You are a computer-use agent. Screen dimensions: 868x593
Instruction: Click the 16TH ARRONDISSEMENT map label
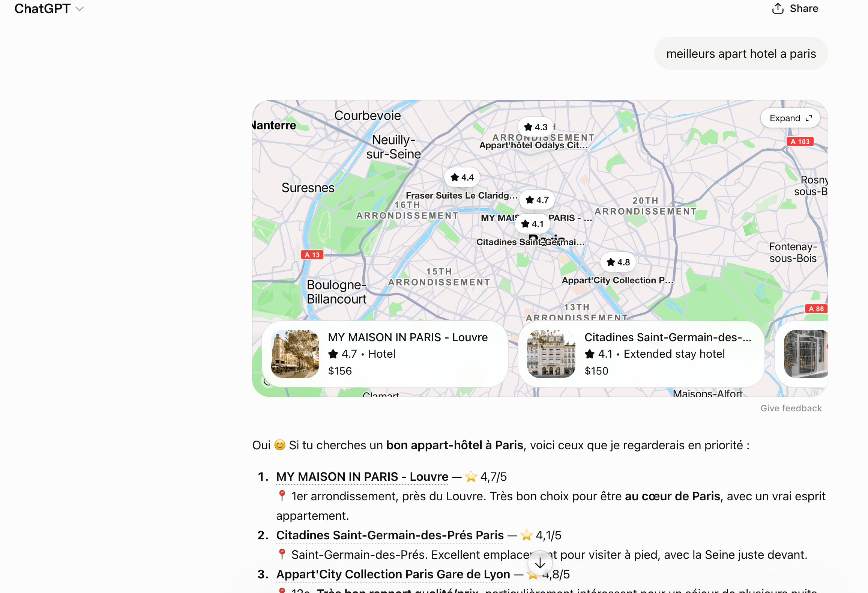tap(407, 210)
